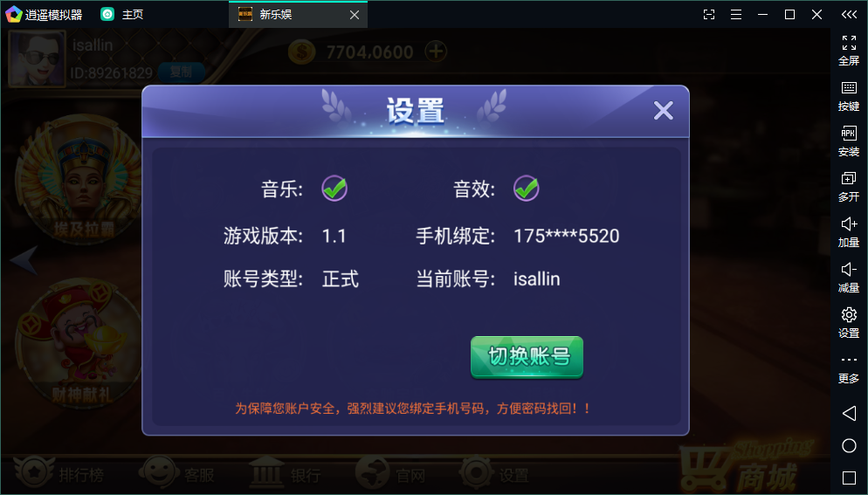Increase volume with 加量 icon
The width and height of the screenshot is (868, 495).
[849, 232]
